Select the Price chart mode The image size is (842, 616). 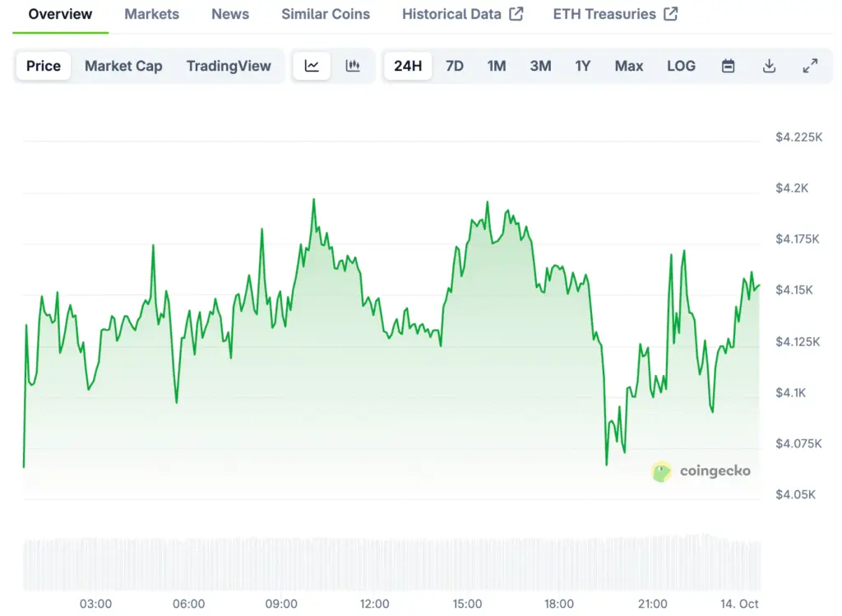point(44,66)
